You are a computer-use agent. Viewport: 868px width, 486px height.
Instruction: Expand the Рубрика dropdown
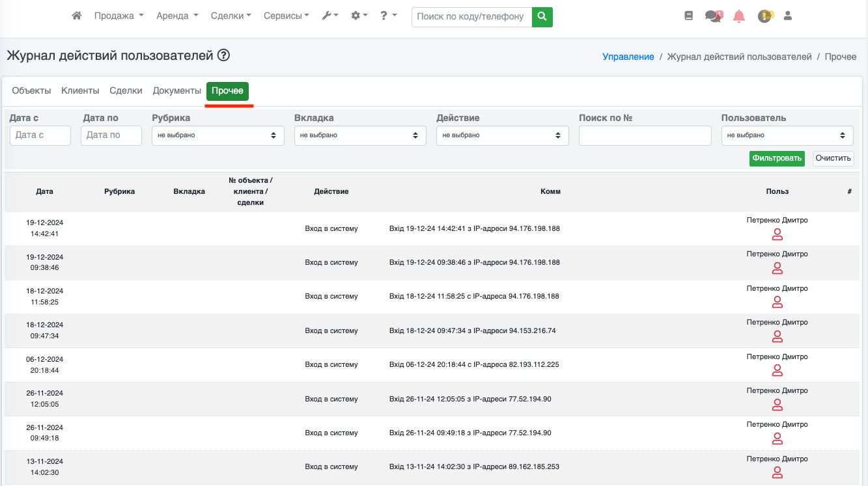[x=217, y=135]
